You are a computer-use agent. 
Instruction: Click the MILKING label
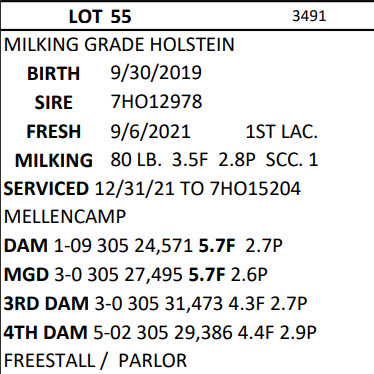(54, 160)
